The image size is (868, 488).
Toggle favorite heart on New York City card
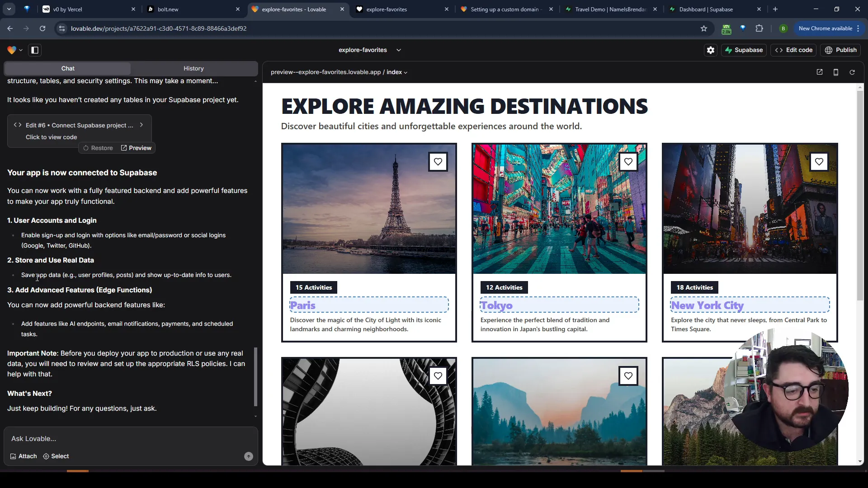[819, 161]
